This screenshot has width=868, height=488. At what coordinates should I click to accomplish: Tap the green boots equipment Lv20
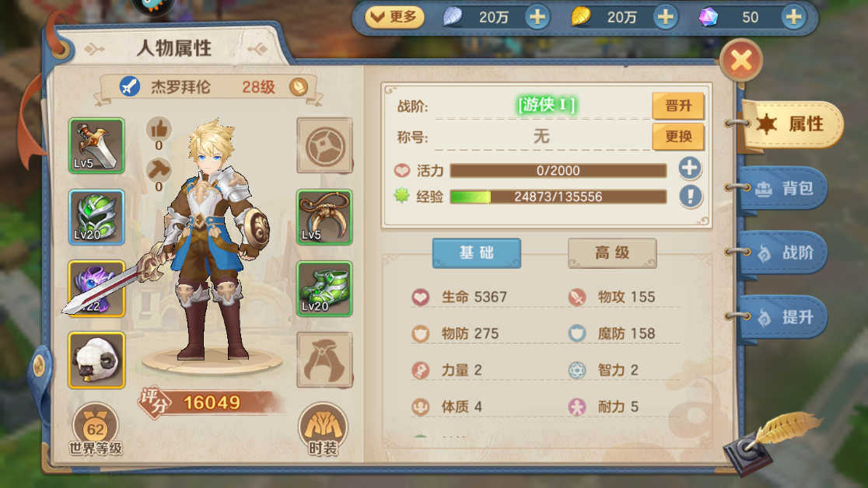(324, 288)
